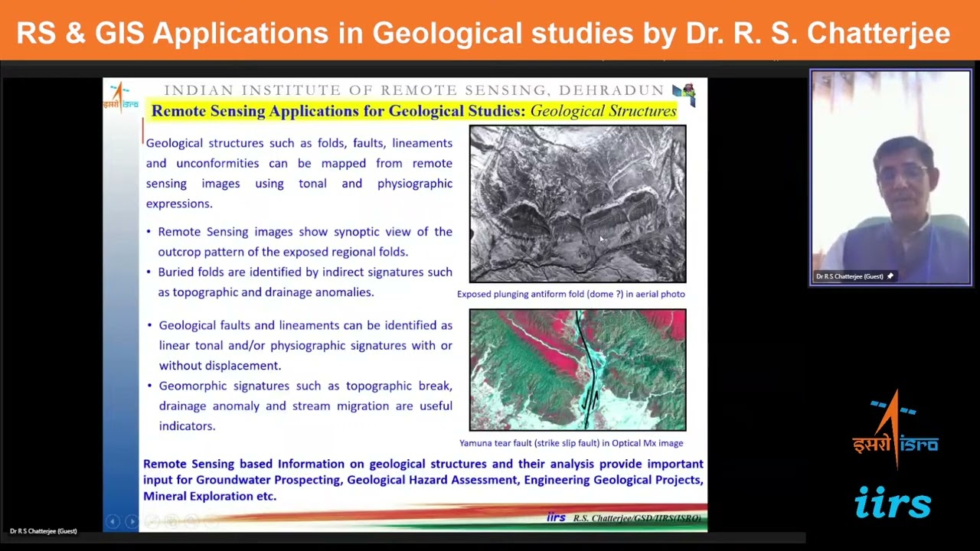Click the aerial photo of plunging antiform fold

click(x=577, y=204)
